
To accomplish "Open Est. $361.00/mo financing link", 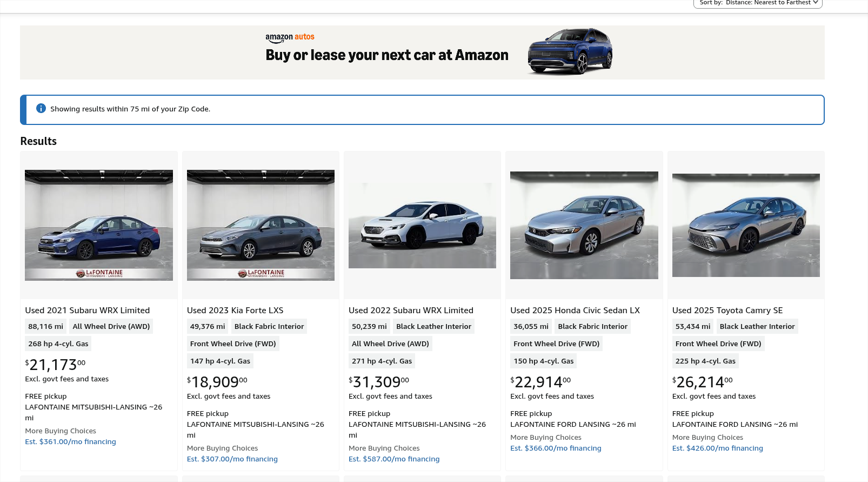I will click(x=70, y=442).
